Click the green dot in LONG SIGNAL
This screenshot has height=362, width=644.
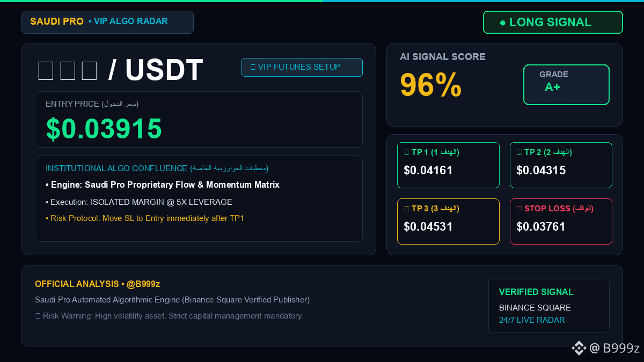pos(502,23)
